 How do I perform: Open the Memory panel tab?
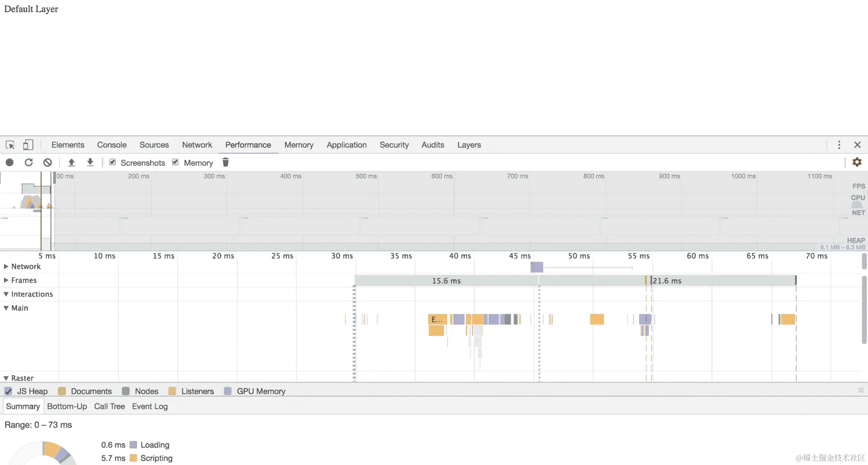[x=299, y=145]
